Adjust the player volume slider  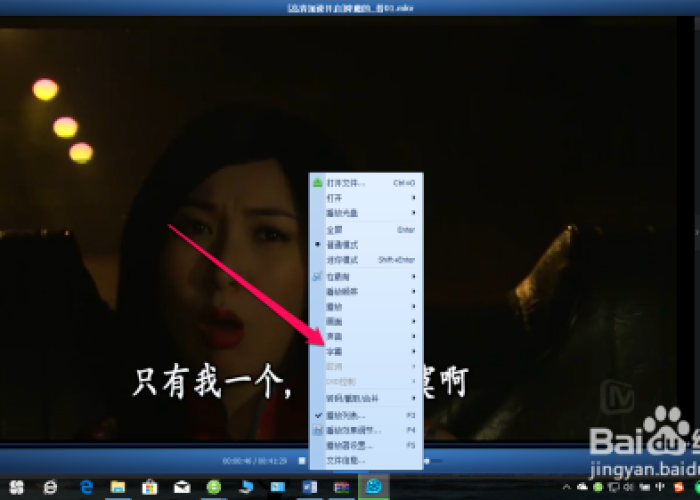(433, 461)
